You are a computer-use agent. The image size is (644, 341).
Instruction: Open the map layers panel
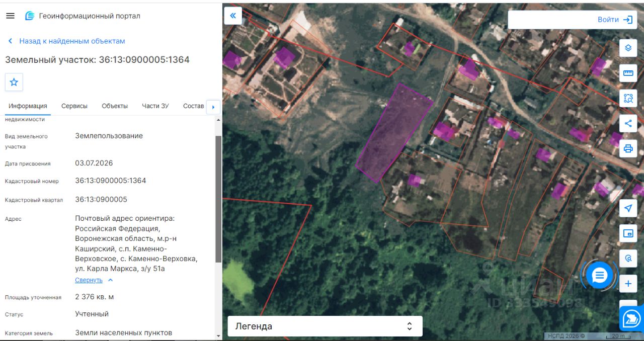coord(628,48)
